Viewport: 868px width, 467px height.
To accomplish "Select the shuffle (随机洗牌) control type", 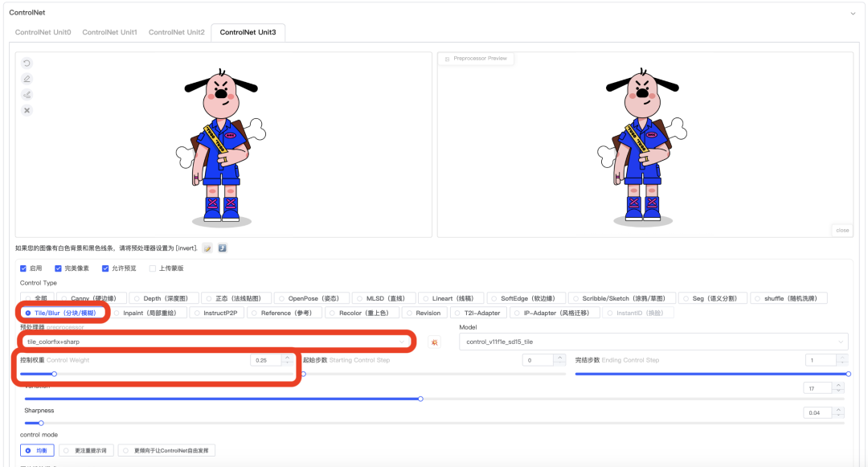I will tap(789, 298).
